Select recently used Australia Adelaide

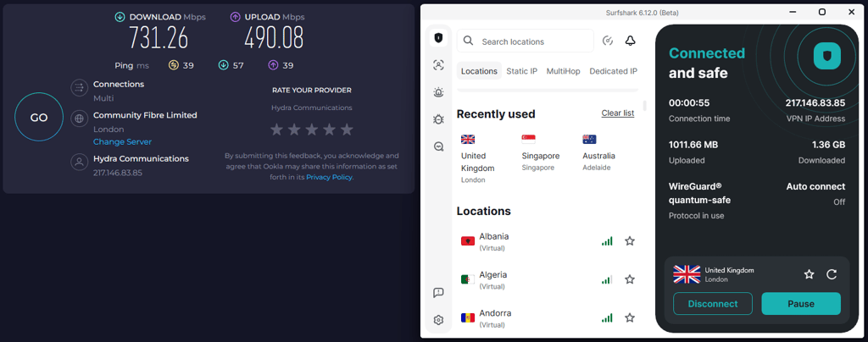coord(599,152)
